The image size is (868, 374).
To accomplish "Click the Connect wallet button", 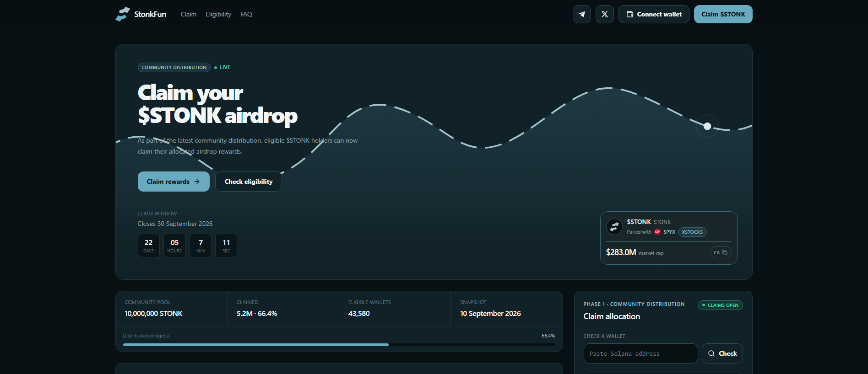I will pos(654,14).
